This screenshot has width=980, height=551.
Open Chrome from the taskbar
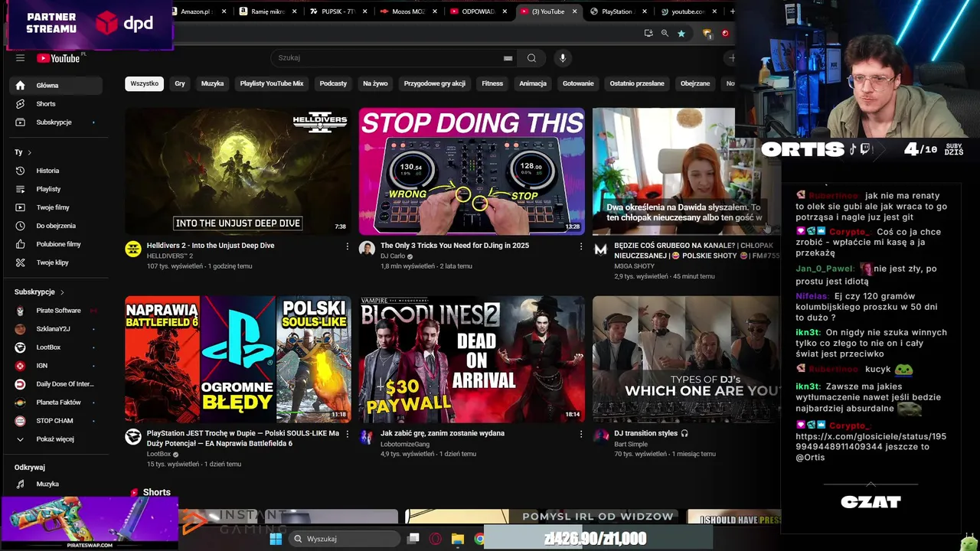479,539
